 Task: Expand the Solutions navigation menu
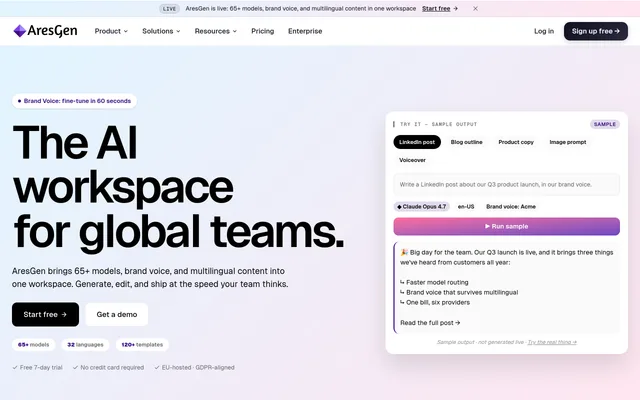(161, 31)
